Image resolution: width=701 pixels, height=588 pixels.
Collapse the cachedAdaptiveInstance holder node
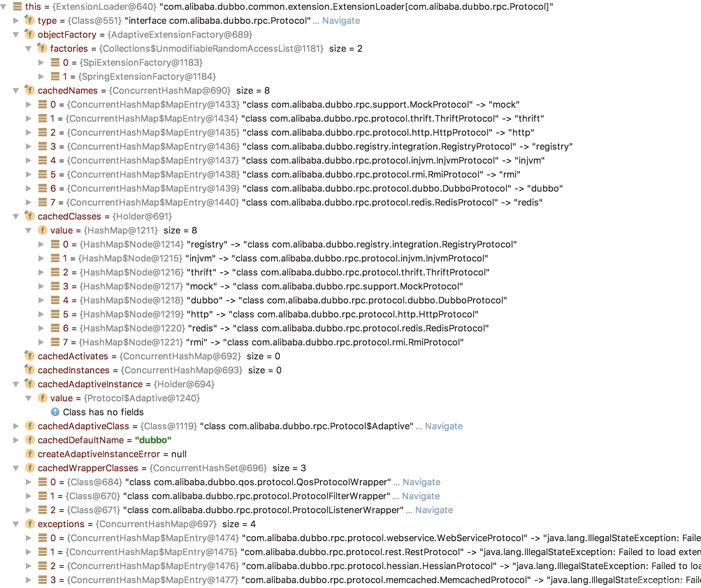(x=16, y=384)
